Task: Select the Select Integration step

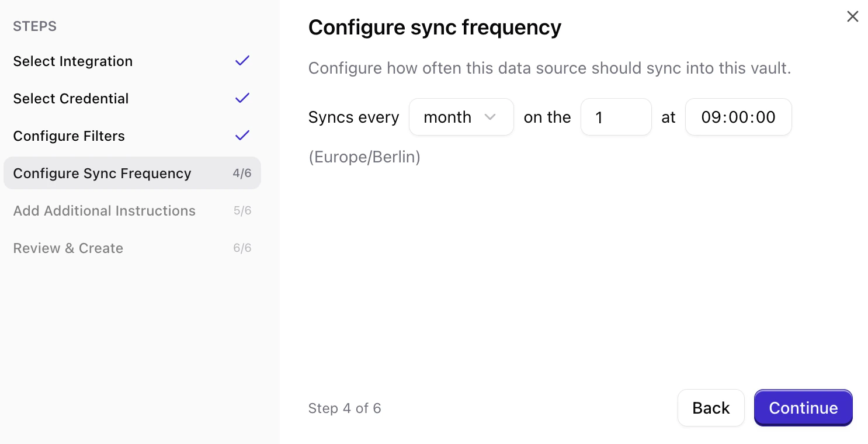Action: [x=72, y=61]
